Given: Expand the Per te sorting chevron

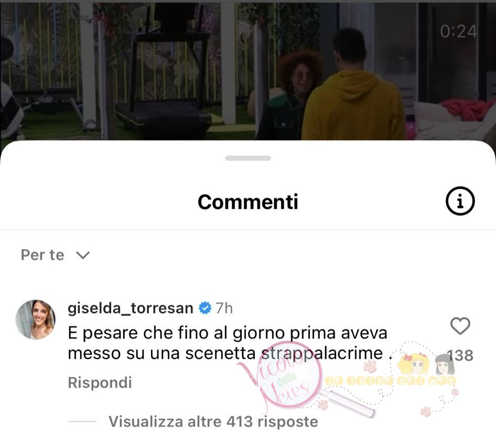Looking at the screenshot, I should point(83,255).
